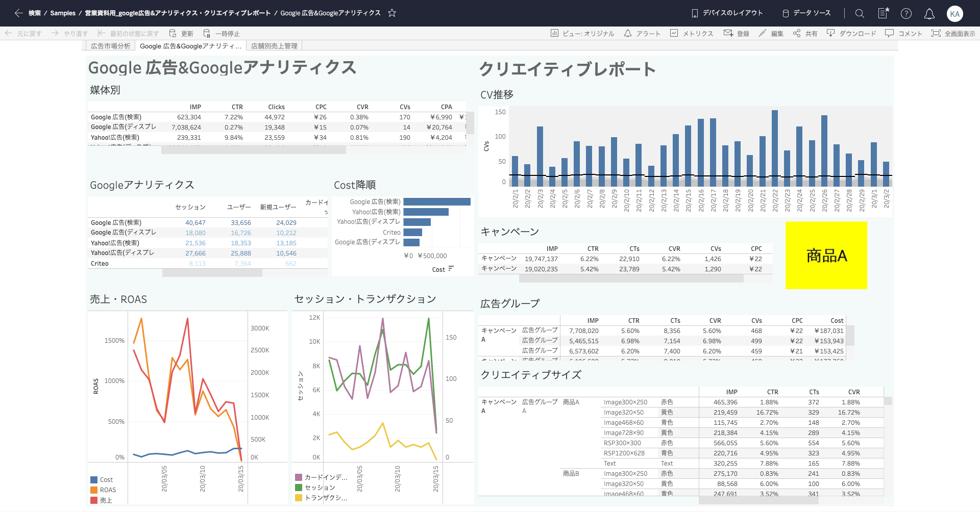Screen dimensions: 980x512
Task: Toggle Pause (一時停止) auto updates
Action: [x=222, y=34]
